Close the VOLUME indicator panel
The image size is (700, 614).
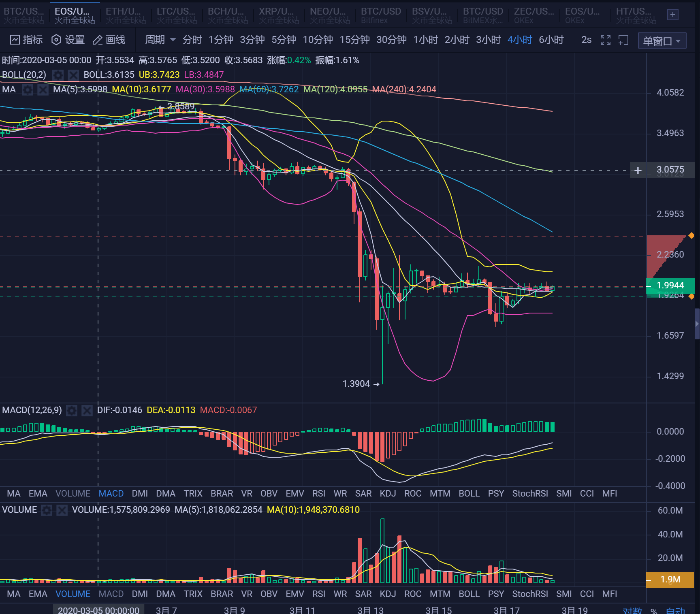point(62,510)
